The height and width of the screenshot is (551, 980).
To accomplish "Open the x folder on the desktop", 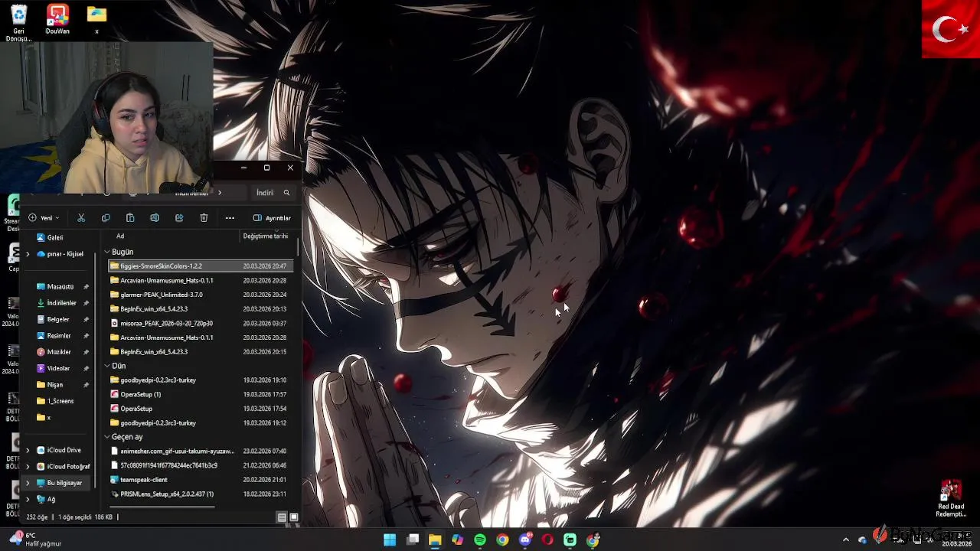I will (96, 19).
